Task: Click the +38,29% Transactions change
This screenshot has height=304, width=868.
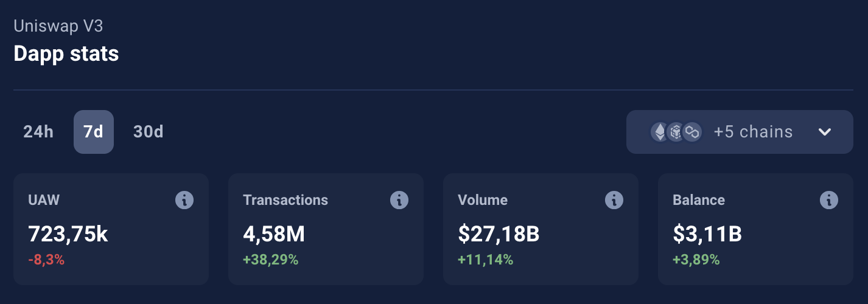Action: point(270,260)
